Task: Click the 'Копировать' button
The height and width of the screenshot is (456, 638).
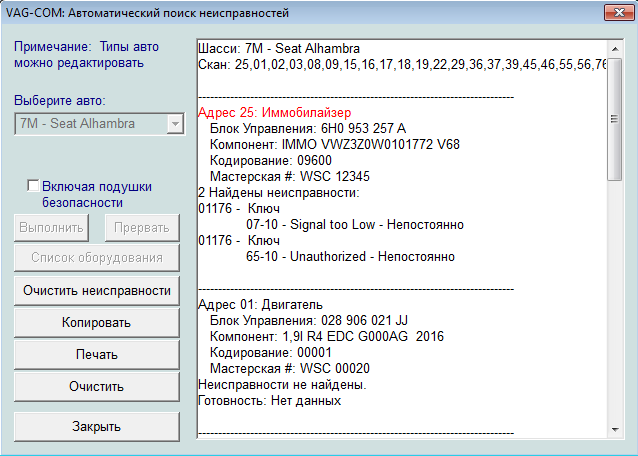Action: pos(96,323)
